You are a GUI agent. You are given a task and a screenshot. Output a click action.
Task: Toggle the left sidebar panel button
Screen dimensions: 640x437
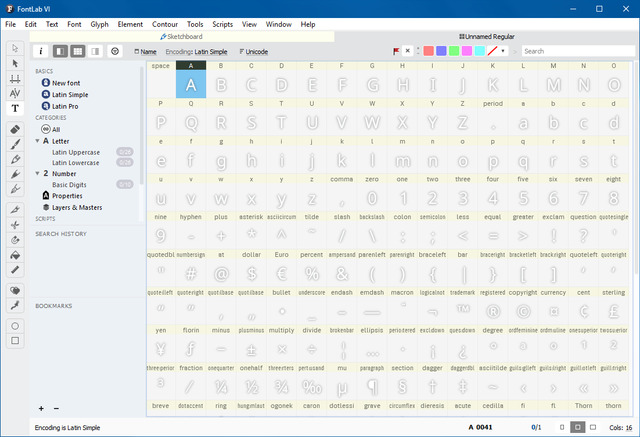(x=61, y=51)
